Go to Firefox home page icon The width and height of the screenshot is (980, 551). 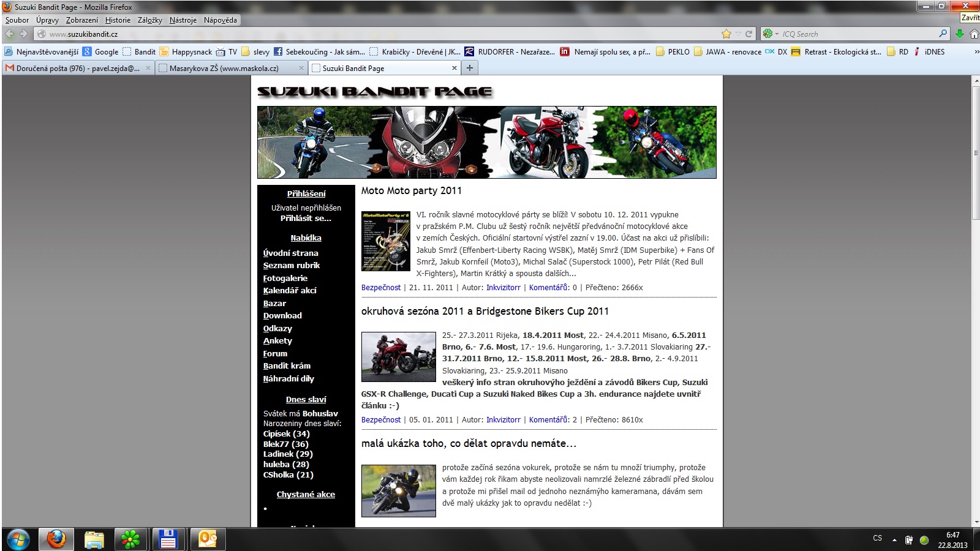974,34
